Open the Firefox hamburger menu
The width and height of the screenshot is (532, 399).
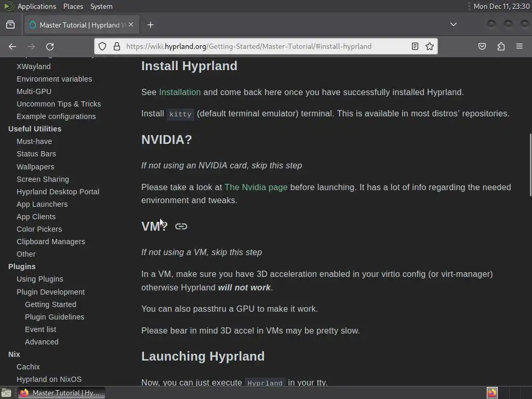point(520,46)
